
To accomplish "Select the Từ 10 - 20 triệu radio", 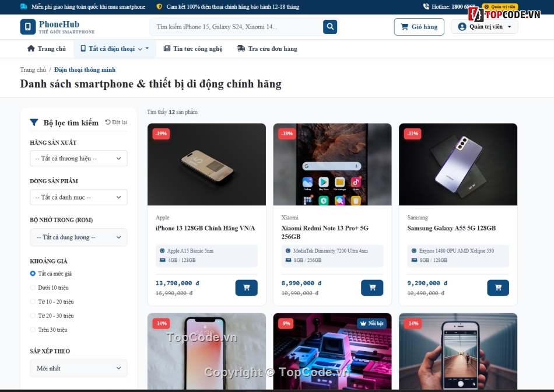I will tap(33, 302).
